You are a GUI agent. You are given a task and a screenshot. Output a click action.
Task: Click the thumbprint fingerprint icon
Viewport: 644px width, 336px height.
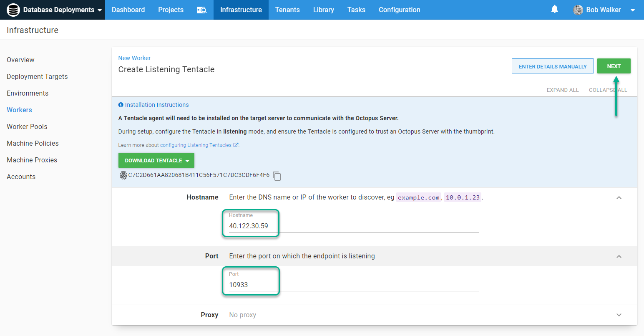pos(123,175)
